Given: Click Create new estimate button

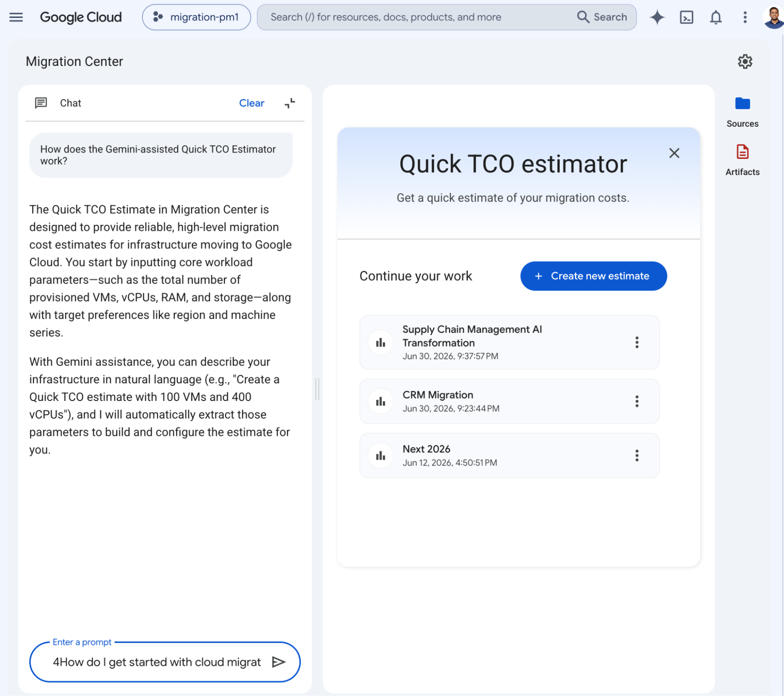Looking at the screenshot, I should pyautogui.click(x=593, y=276).
